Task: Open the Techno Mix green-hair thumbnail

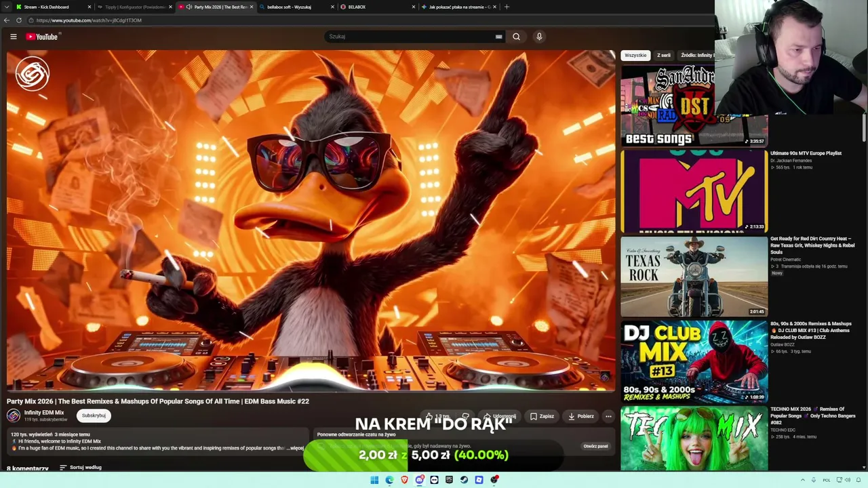Action: coord(694,439)
